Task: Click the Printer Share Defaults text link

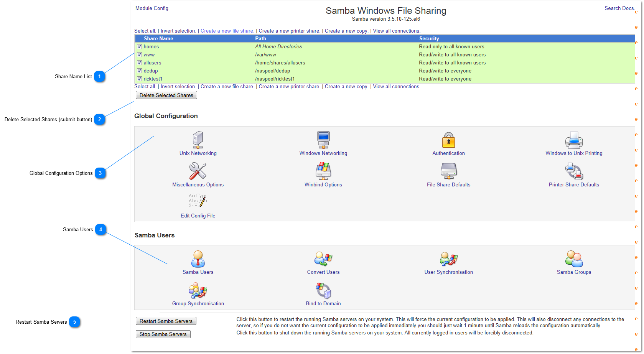Action: [574, 184]
